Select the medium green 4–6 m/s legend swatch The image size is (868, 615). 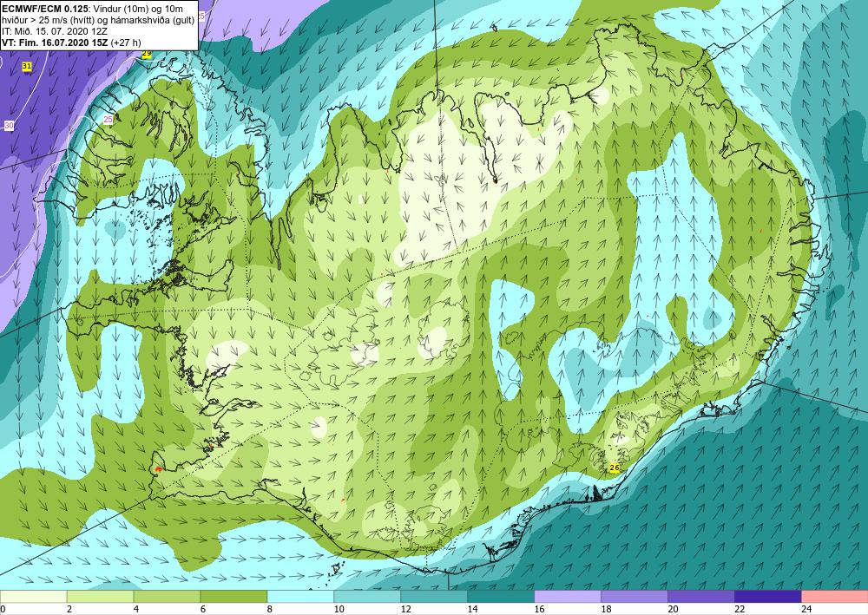167,597
